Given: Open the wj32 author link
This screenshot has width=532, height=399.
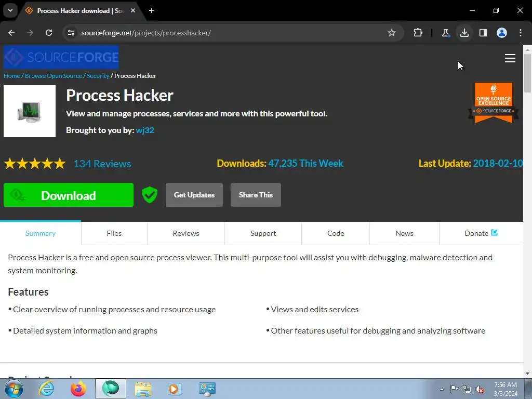Looking at the screenshot, I should 145,130.
